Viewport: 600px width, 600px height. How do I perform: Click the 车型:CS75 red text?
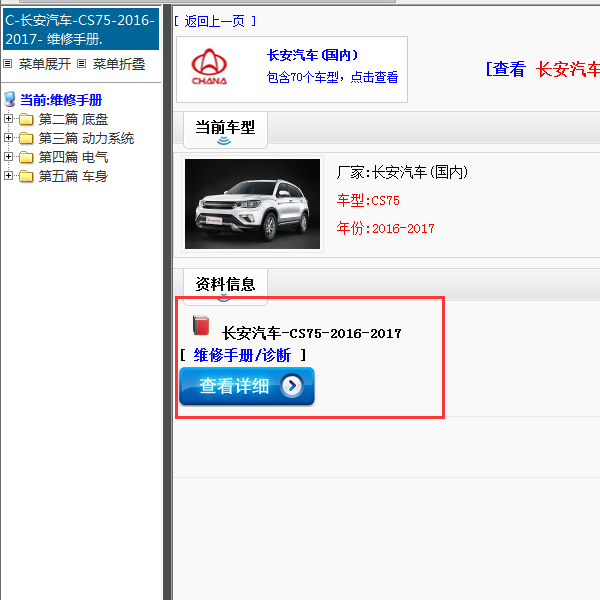click(368, 201)
